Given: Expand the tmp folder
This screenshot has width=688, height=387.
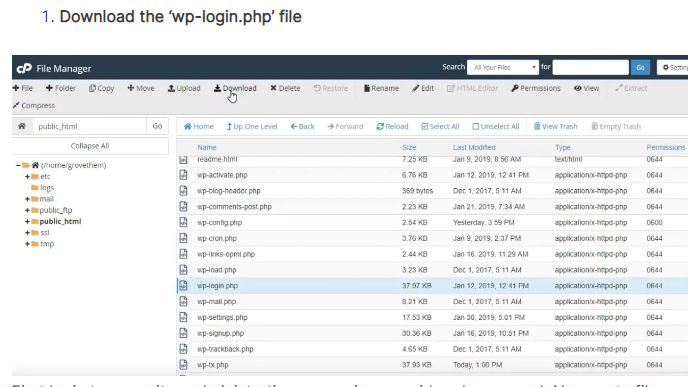Looking at the screenshot, I should click(27, 244).
